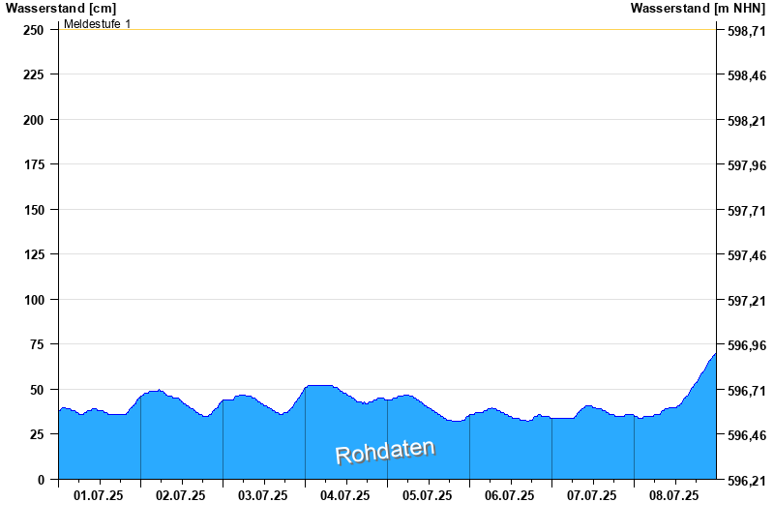Click the 596,21 value on the right axis

[747, 481]
